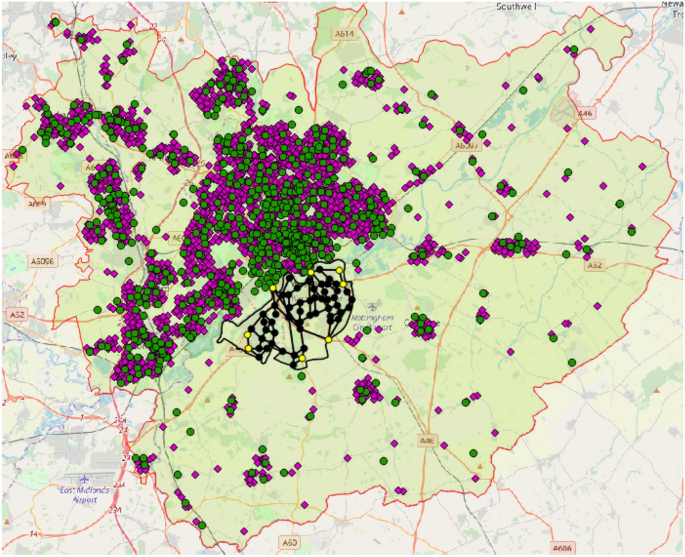Screen dimensions: 685x557
Task: Click the Southwell town label
Action: 517,7
